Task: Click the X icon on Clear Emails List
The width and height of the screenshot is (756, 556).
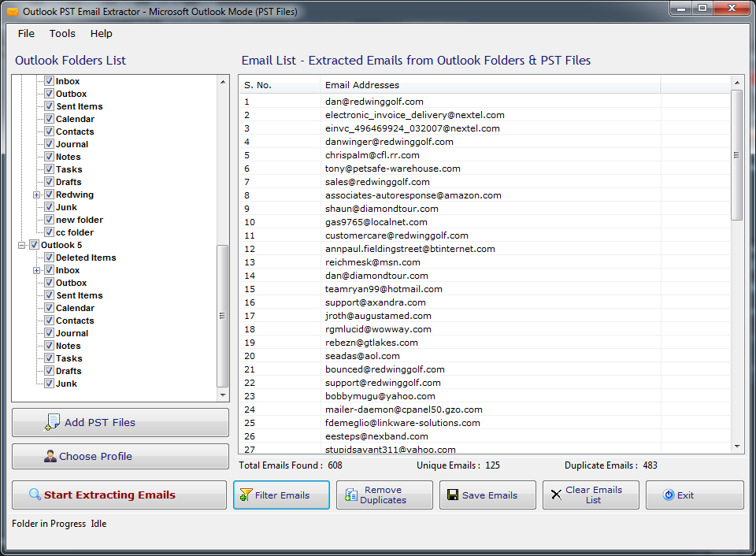Action: point(556,495)
